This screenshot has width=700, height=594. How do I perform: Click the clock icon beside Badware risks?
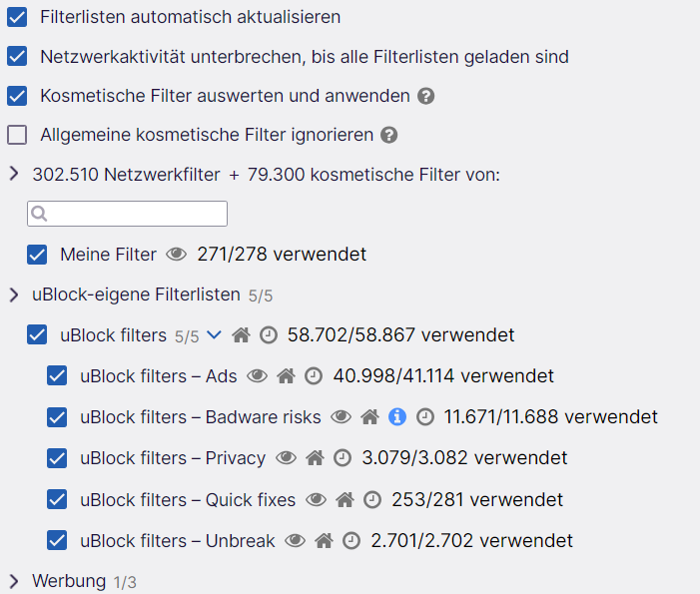(x=425, y=417)
